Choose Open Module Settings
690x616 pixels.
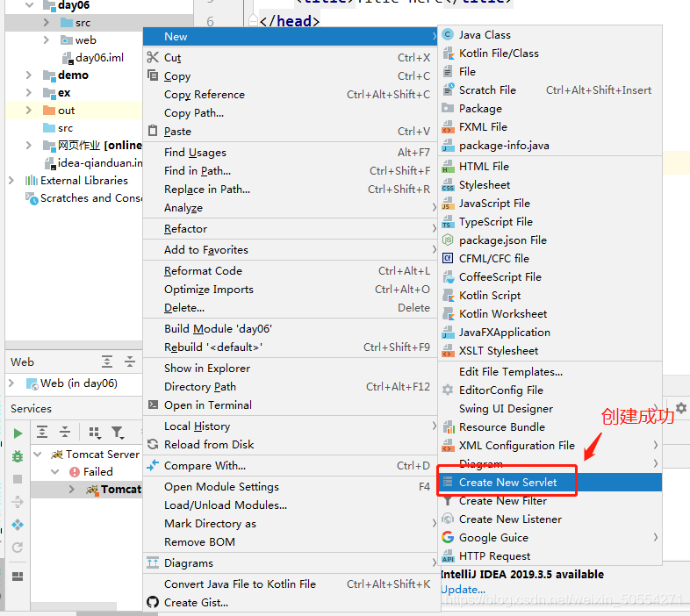point(290,487)
